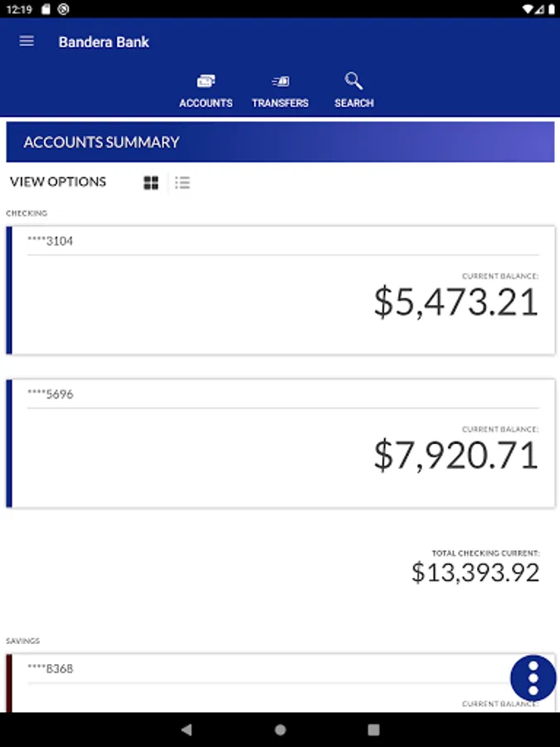Select the ACCOUNTS tab label
This screenshot has height=747, width=560.
coord(206,103)
